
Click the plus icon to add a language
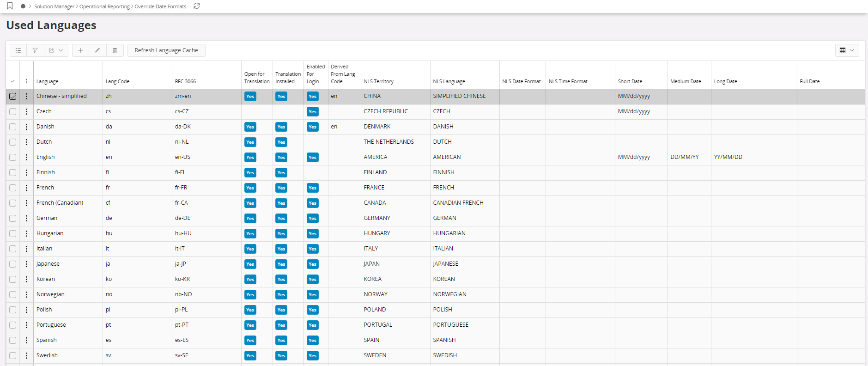(80, 50)
